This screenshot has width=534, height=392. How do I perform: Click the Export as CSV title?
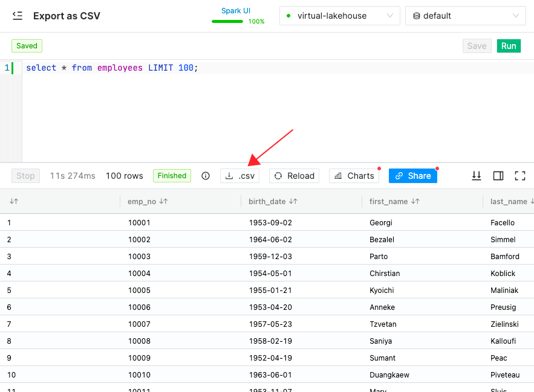67,16
